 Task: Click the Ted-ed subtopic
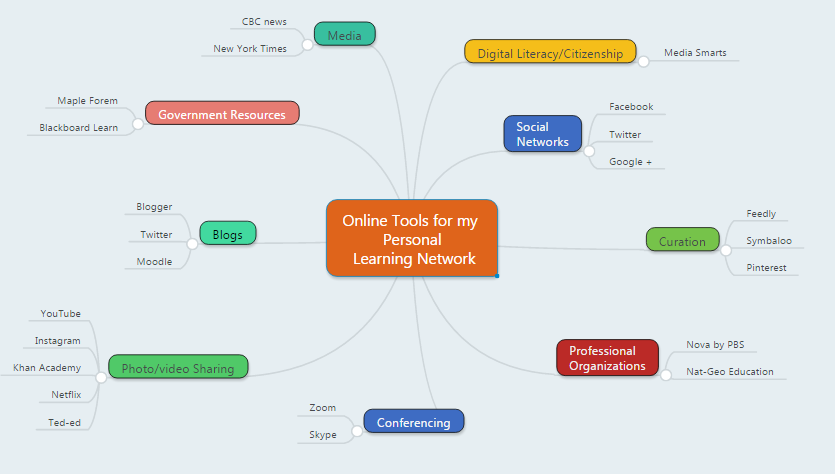click(x=64, y=423)
